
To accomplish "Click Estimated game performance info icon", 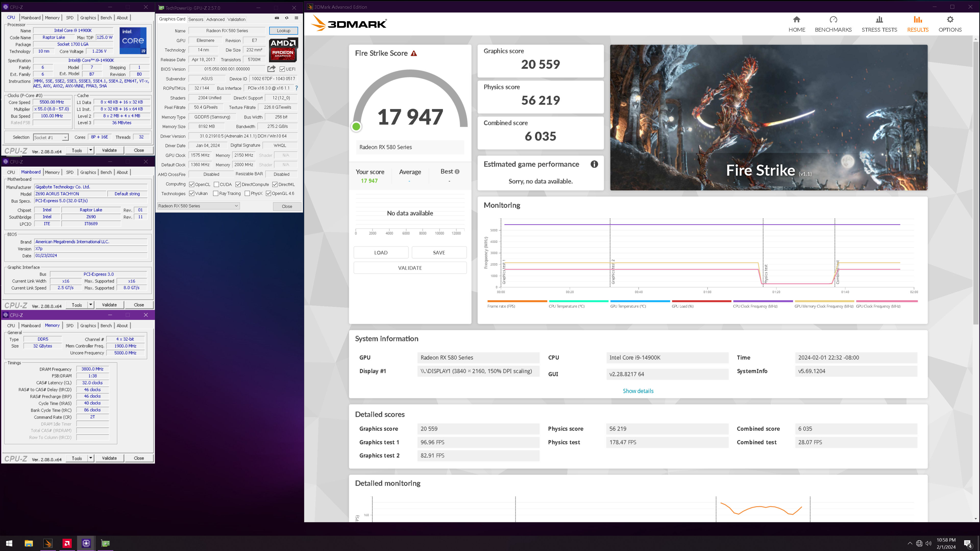I will [594, 164].
